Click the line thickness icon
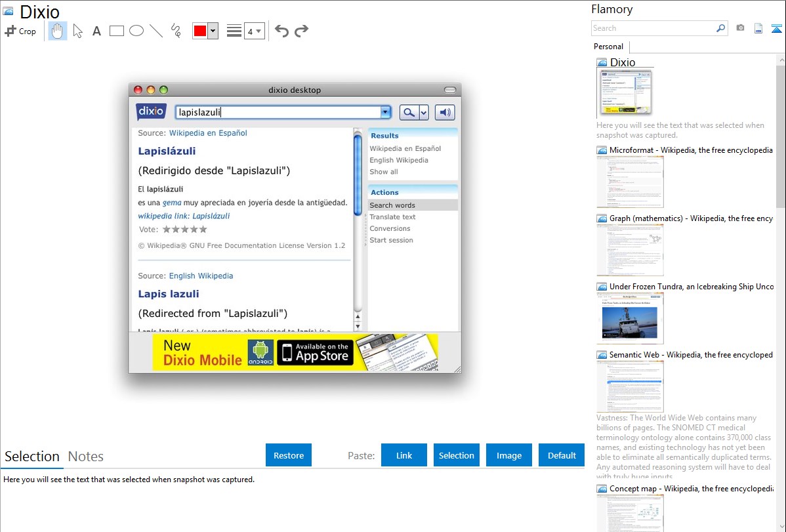The image size is (786, 532). click(x=234, y=31)
